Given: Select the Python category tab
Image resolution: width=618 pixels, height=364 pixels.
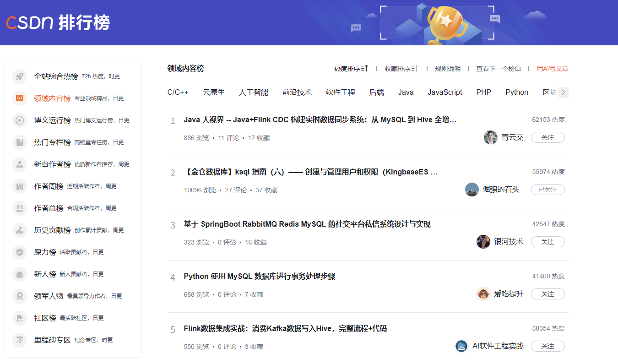Looking at the screenshot, I should [x=517, y=92].
